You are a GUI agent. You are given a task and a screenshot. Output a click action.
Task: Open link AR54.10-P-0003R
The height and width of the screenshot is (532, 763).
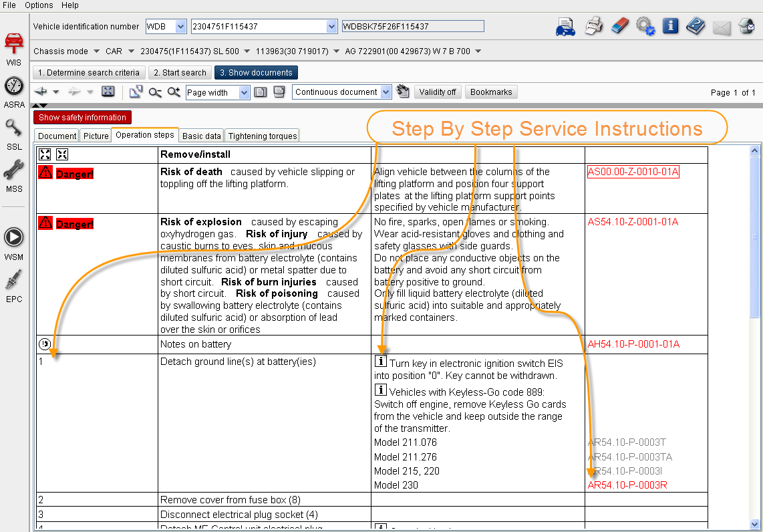627,485
